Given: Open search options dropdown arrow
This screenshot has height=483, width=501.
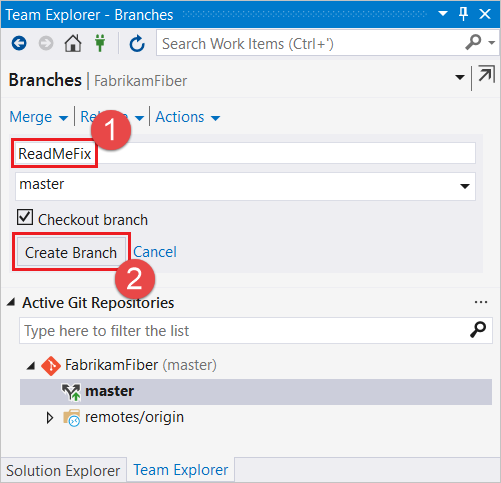Looking at the screenshot, I should pyautogui.click(x=491, y=43).
